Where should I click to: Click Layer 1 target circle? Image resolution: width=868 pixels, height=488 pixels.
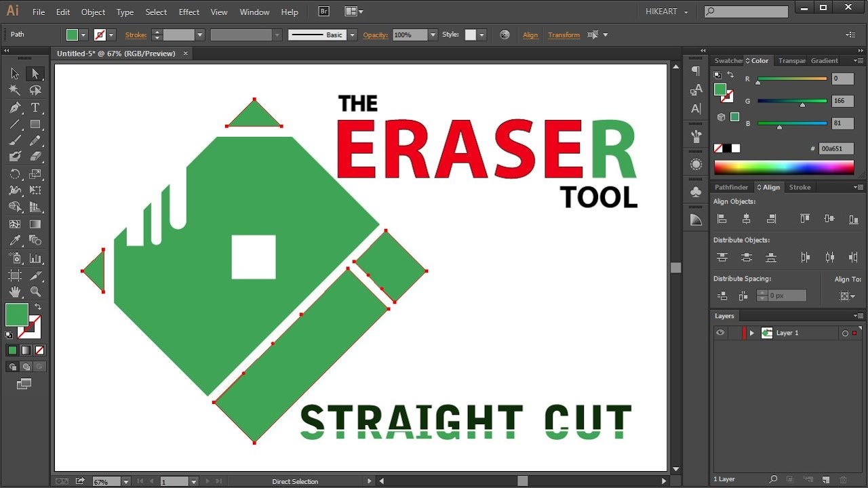click(845, 333)
